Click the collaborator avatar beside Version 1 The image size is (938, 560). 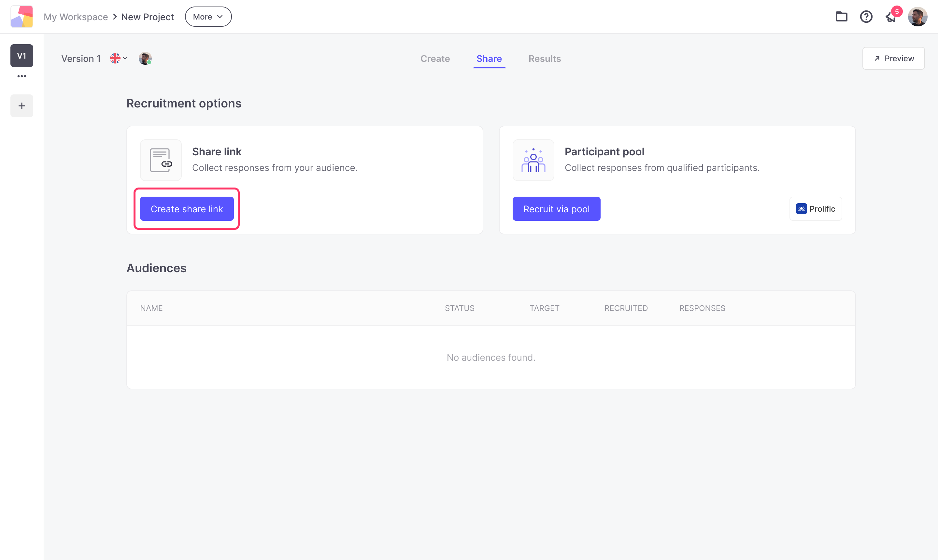tap(145, 59)
